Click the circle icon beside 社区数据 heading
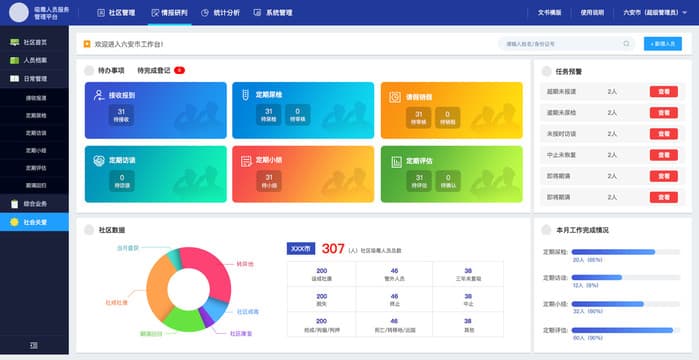Image resolution: width=699 pixels, height=360 pixels. point(89,230)
